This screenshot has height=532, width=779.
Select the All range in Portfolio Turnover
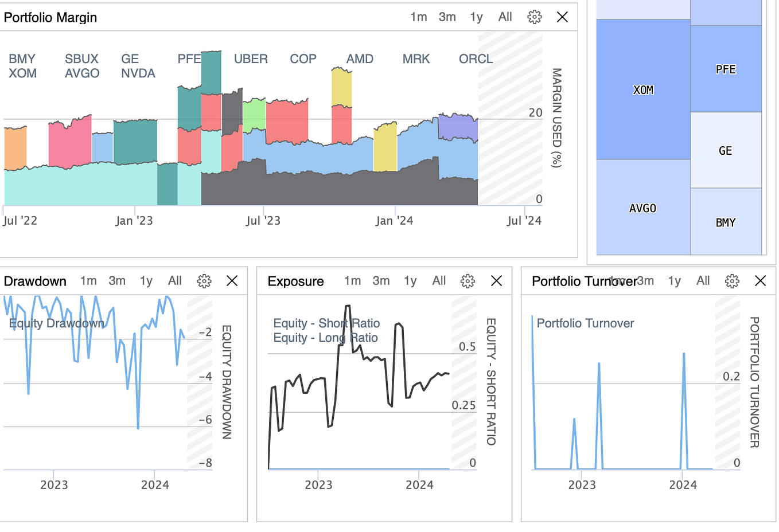(703, 281)
